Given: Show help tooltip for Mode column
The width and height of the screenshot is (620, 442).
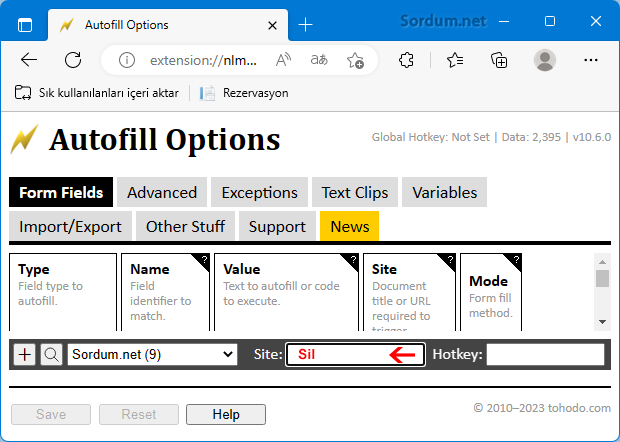Looking at the screenshot, I should pyautogui.click(x=516, y=260).
